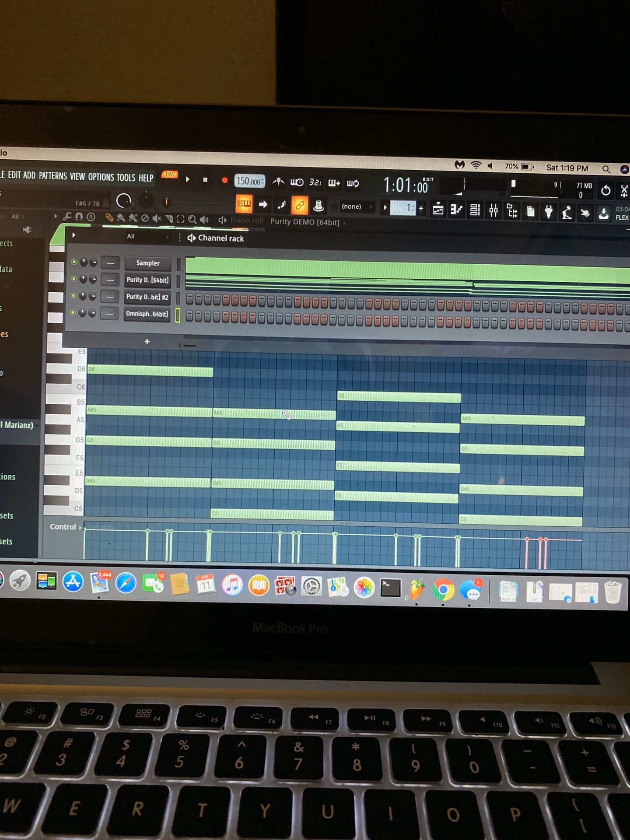This screenshot has height=840, width=630.
Task: Toggle loop recording icon
Action: (x=353, y=183)
